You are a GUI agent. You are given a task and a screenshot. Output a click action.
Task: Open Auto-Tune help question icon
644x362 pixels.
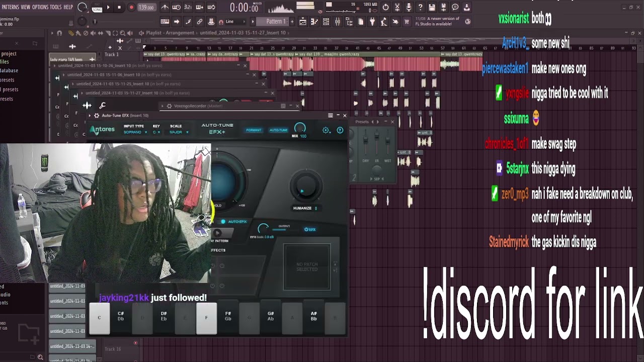[x=340, y=130]
